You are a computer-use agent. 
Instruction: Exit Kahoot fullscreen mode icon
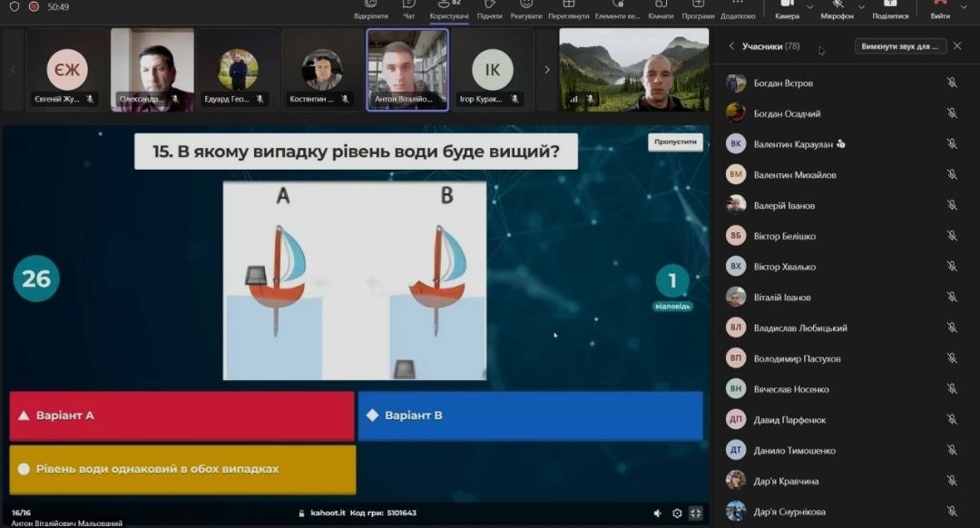(x=695, y=513)
